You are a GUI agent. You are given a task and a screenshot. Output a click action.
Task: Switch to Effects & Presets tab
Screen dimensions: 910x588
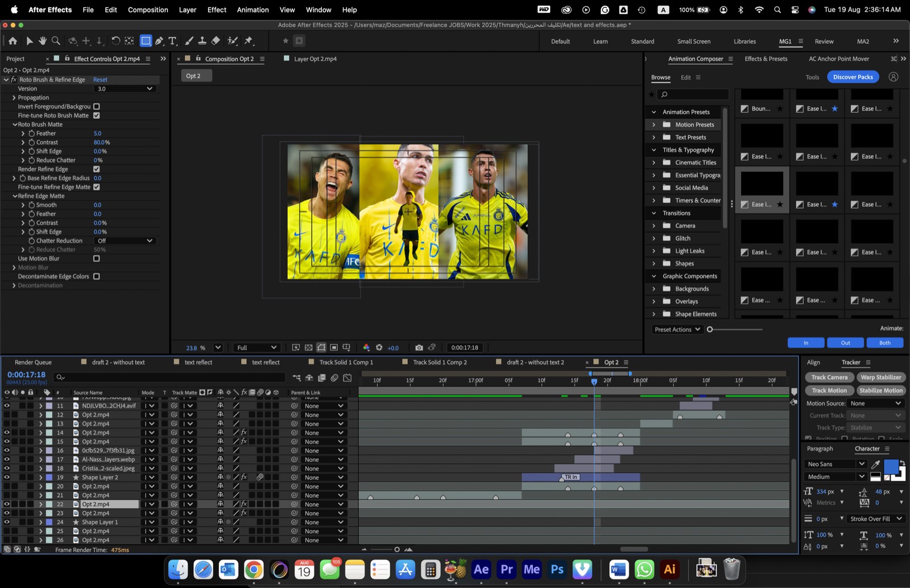pos(766,59)
